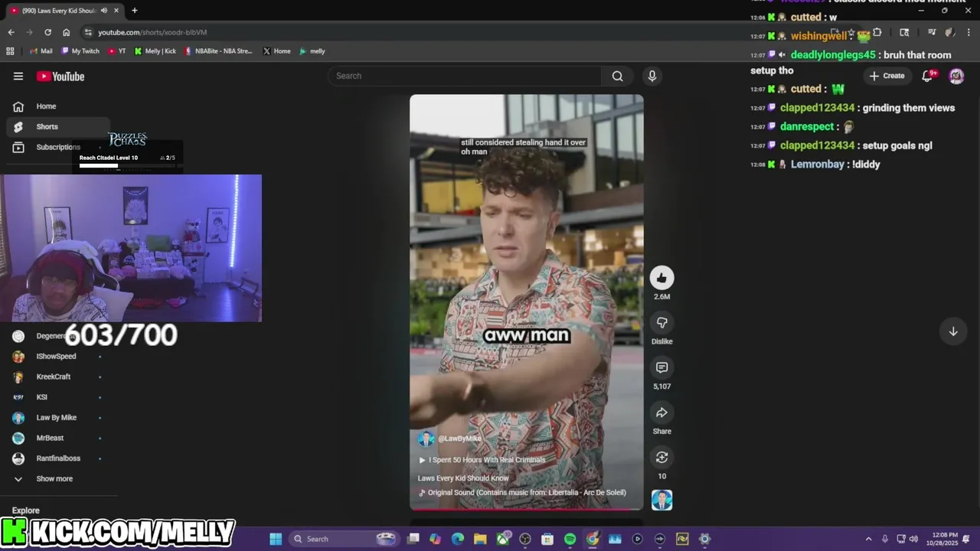
Task: Open volume control in system tray
Action: click(913, 539)
